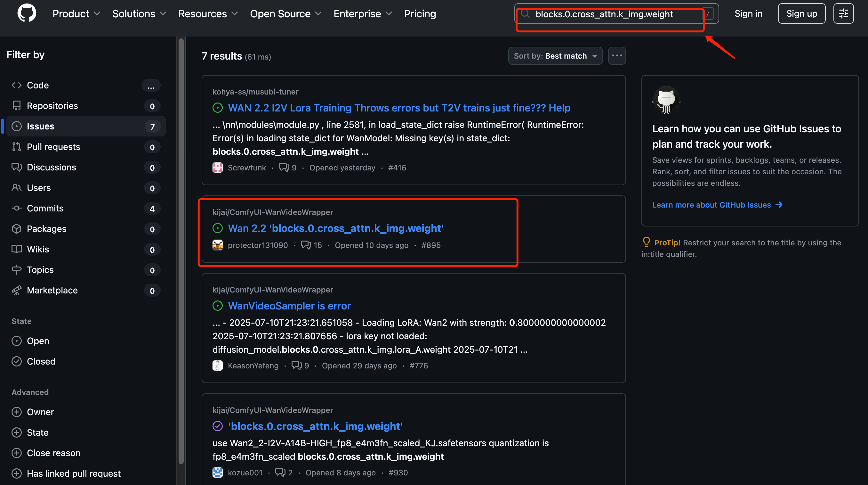Filter results by Users
Viewport: 868px width, 485px height.
[x=86, y=188]
